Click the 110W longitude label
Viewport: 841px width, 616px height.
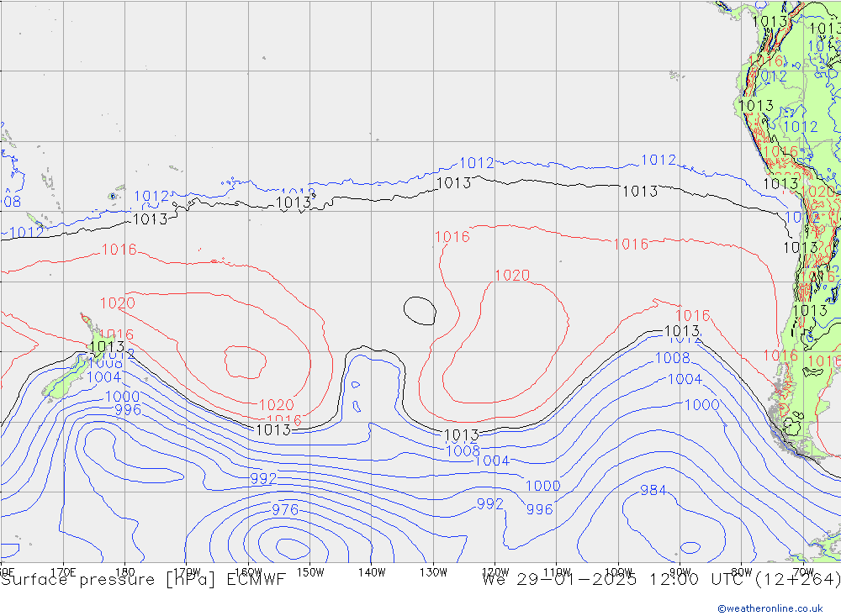pos(556,571)
